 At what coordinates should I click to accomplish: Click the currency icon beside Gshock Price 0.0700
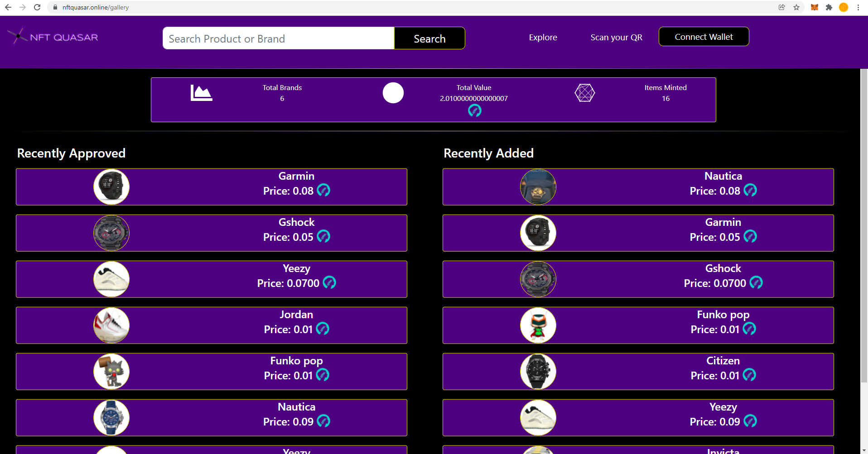pos(756,282)
